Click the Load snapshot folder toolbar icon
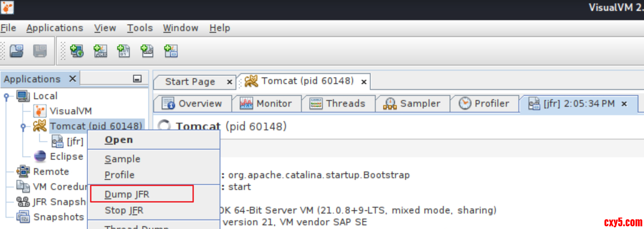 click(x=16, y=51)
